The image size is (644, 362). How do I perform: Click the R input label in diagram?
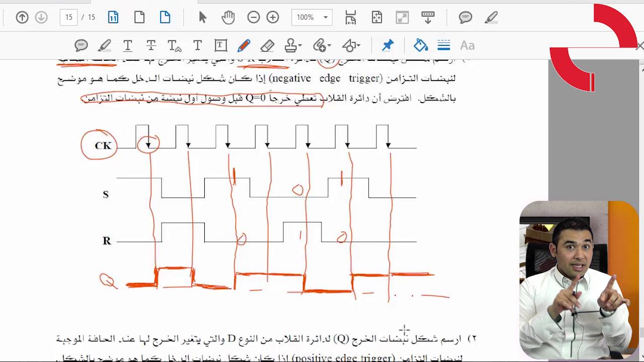click(107, 241)
